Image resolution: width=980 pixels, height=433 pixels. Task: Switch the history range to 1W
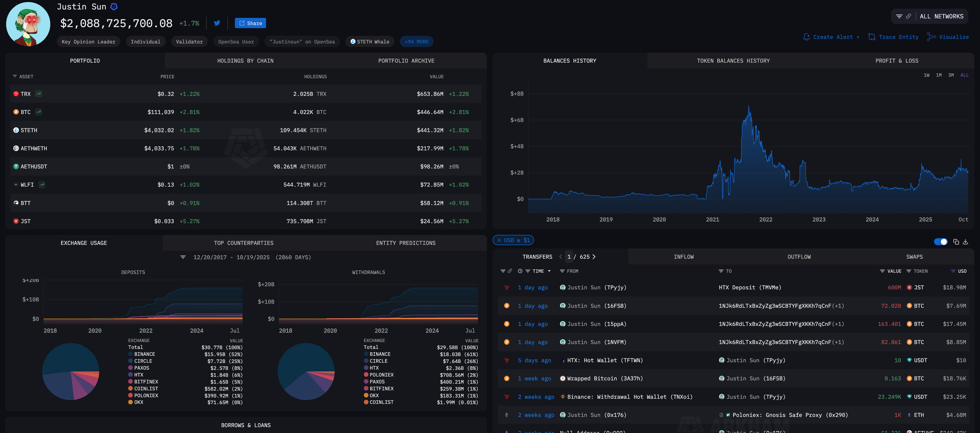pyautogui.click(x=926, y=75)
